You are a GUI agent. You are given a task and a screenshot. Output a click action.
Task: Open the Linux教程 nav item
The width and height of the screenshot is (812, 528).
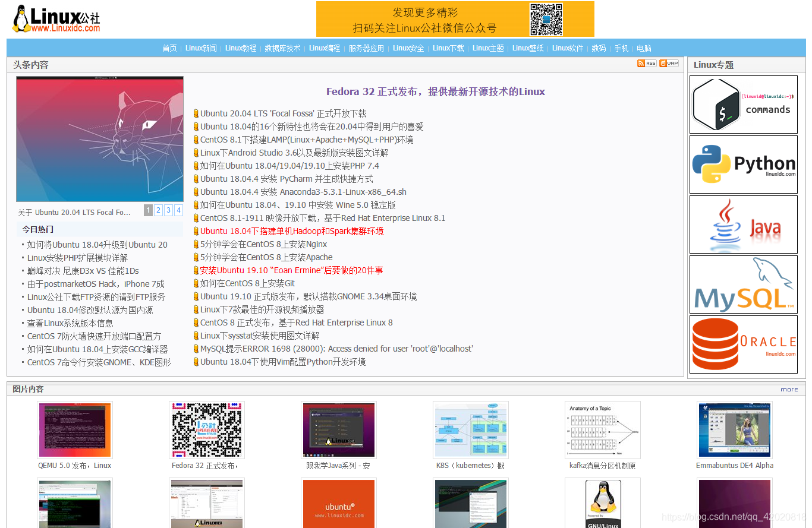[x=241, y=48]
